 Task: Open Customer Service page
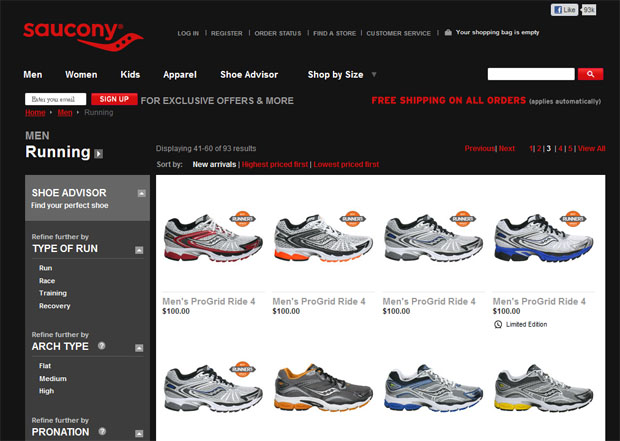(399, 33)
